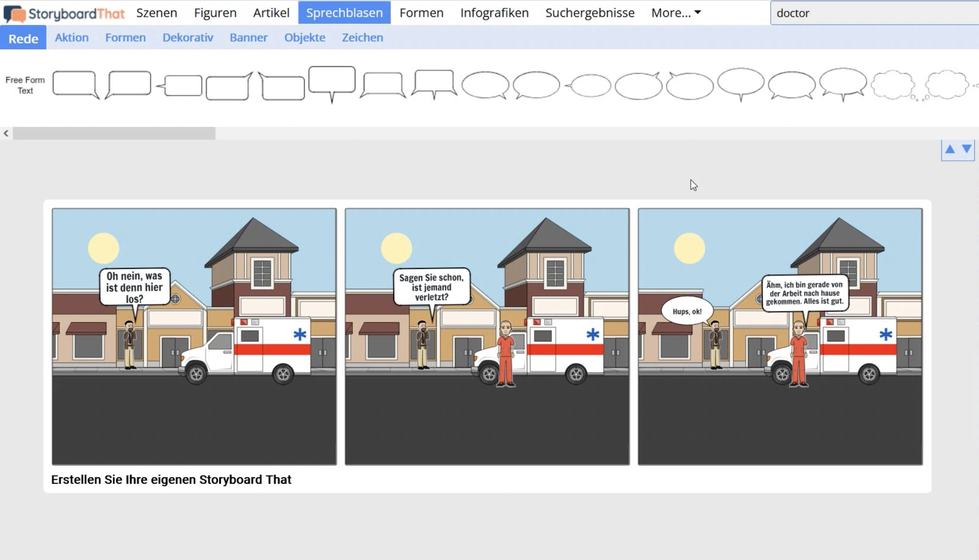Toggle the Dekorativ tab option
This screenshot has width=979, height=560.
pos(188,38)
